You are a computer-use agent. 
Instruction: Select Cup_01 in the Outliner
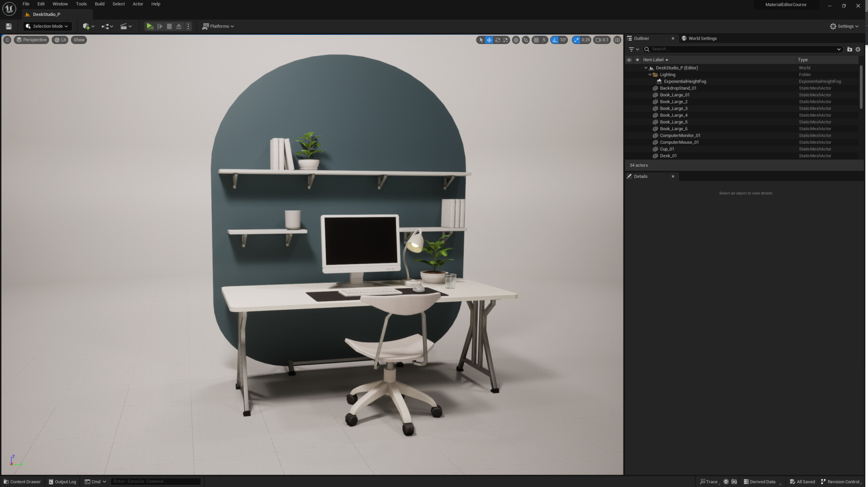tap(741, 149)
